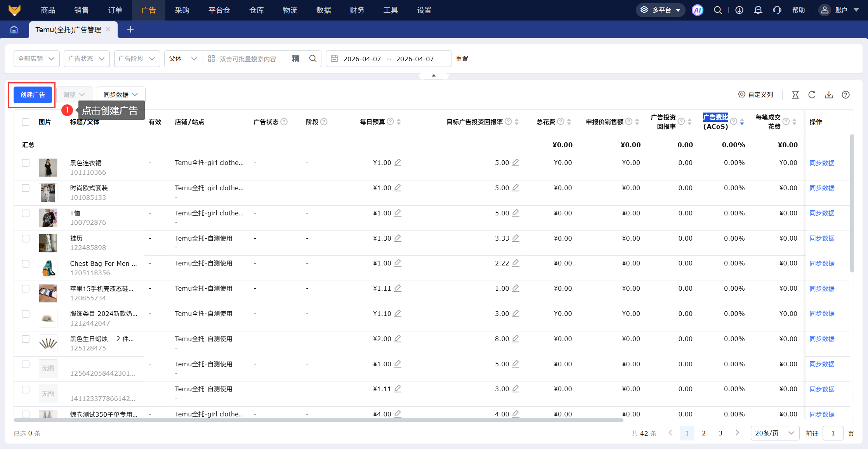Open the 全部店铺 store dropdown

(36, 59)
